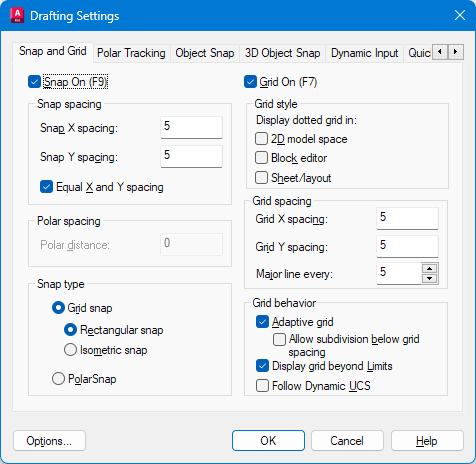476x464 pixels.
Task: Click the Grid Y spacing field
Action: [407, 246]
